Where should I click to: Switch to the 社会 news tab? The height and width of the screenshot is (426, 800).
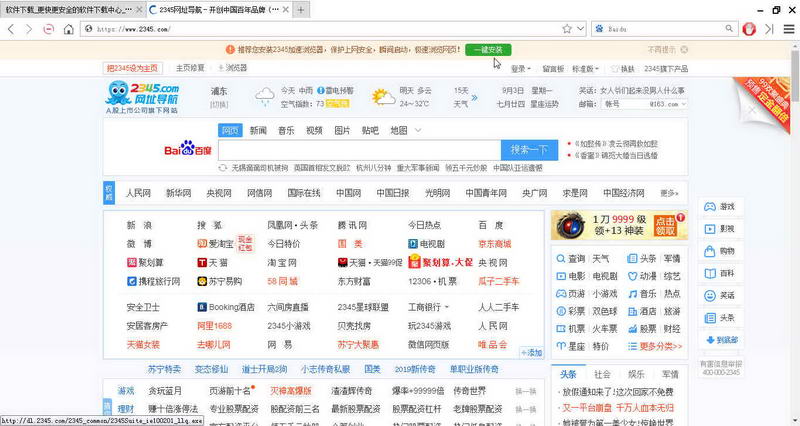point(602,374)
